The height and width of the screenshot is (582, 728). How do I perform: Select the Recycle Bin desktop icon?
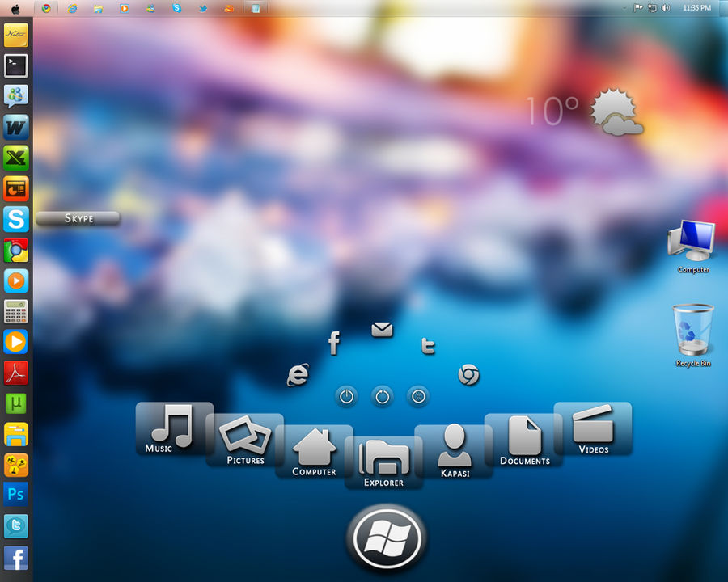[x=692, y=336]
